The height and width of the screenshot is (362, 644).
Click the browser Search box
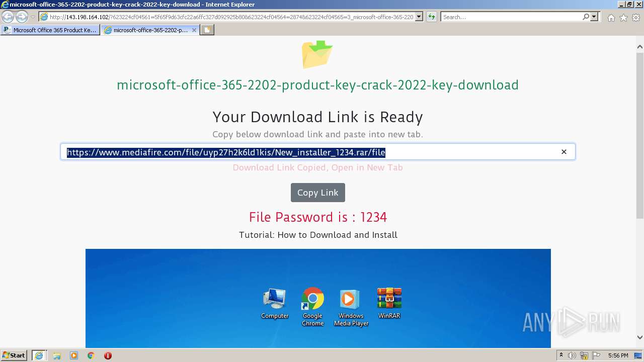tap(511, 17)
